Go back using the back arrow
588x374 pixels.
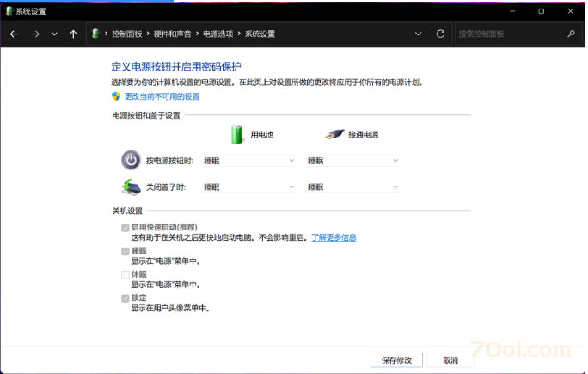14,34
